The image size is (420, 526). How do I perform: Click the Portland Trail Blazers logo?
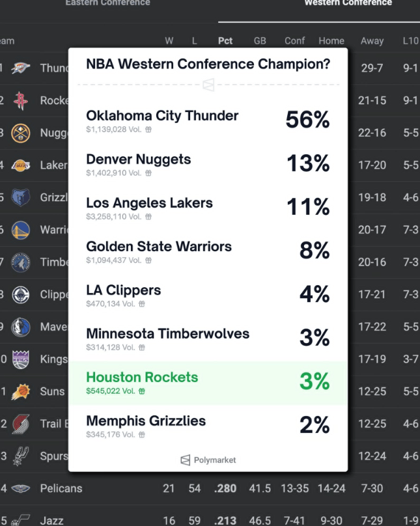(x=21, y=424)
